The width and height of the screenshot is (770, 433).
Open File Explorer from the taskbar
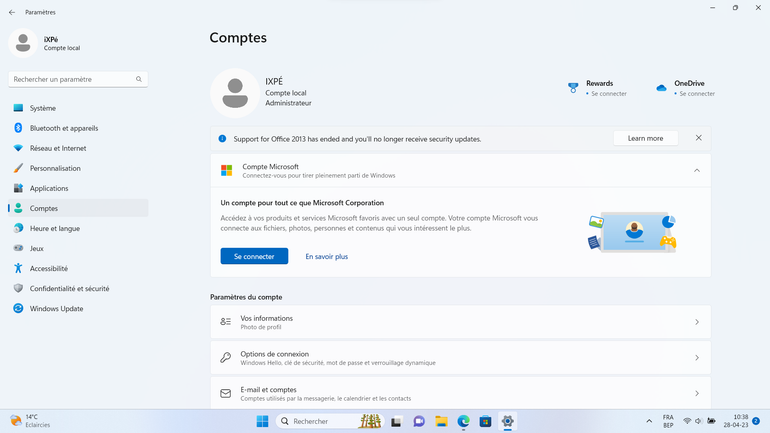tap(441, 421)
